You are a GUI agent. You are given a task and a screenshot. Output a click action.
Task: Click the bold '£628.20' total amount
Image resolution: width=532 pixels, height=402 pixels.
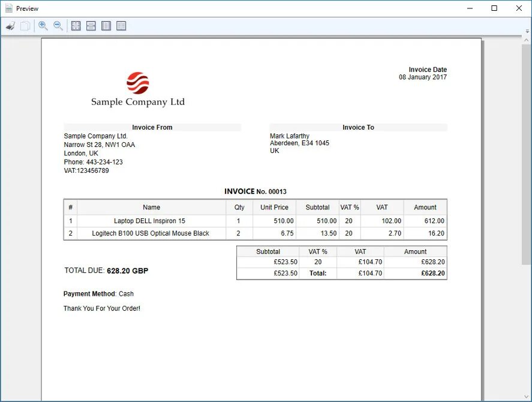click(433, 274)
